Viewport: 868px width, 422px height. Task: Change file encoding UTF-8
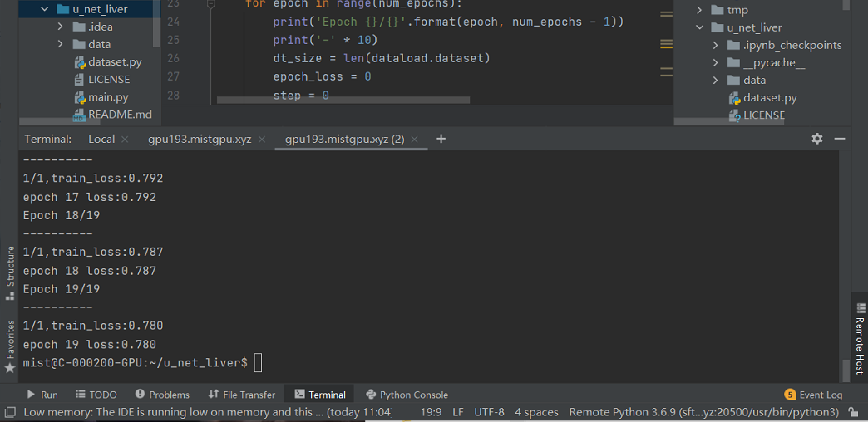(490, 412)
